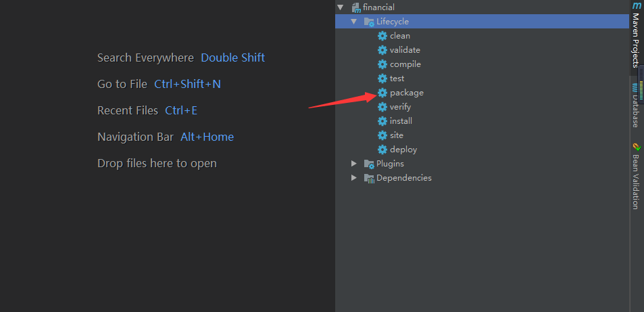Click the Alt+Home shortcut hint
The image size is (644, 312).
[x=207, y=137]
